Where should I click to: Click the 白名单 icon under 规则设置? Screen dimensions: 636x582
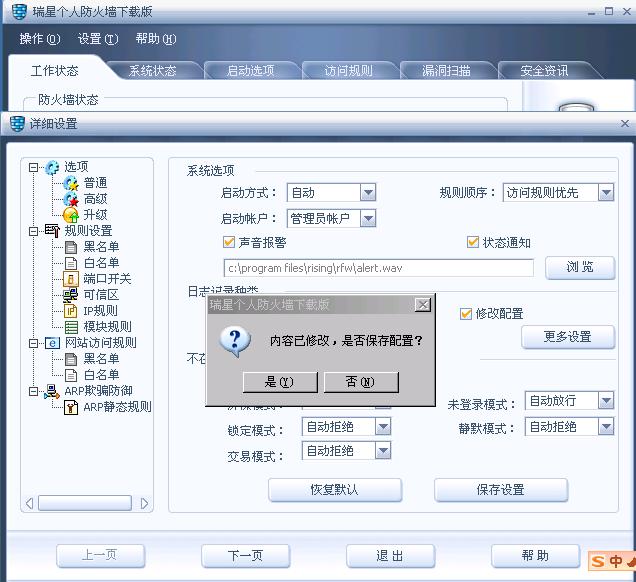[x=71, y=263]
